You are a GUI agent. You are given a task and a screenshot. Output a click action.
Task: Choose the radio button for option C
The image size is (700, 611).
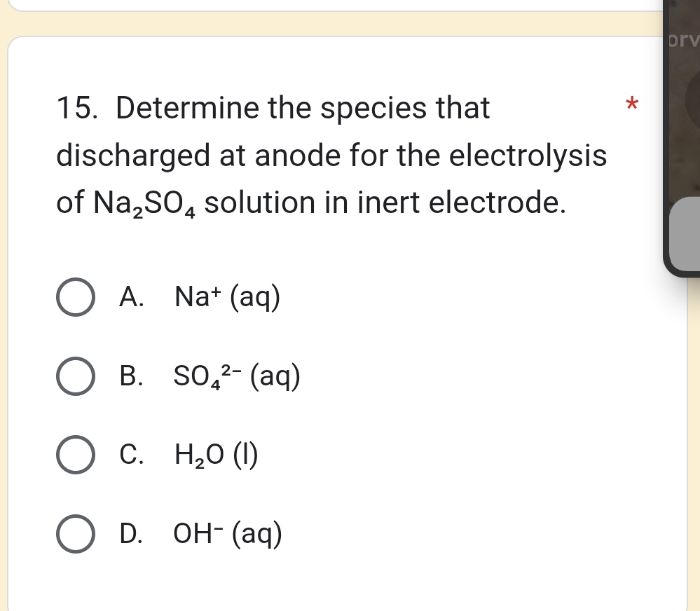[x=75, y=456]
